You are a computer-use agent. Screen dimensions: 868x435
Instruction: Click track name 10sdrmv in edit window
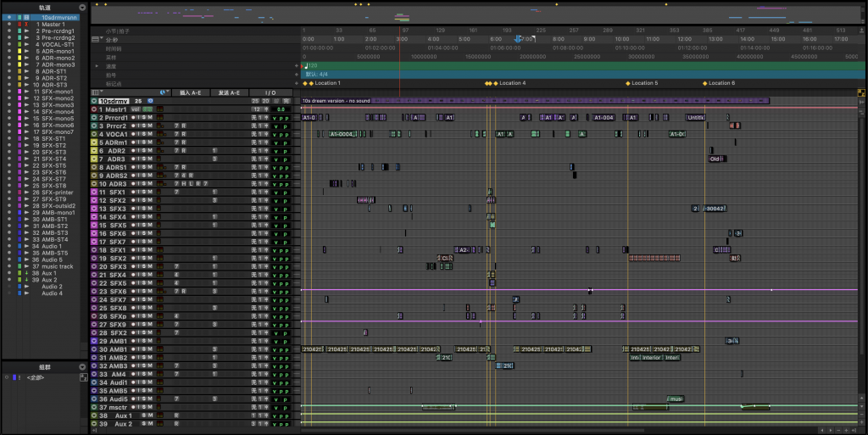click(x=114, y=101)
